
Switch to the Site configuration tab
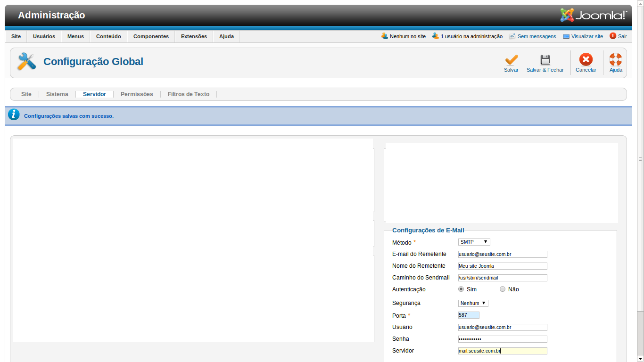[x=26, y=94]
